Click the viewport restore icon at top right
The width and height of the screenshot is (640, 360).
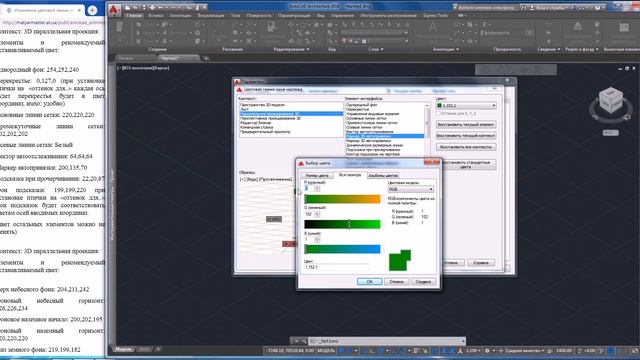[x=627, y=69]
